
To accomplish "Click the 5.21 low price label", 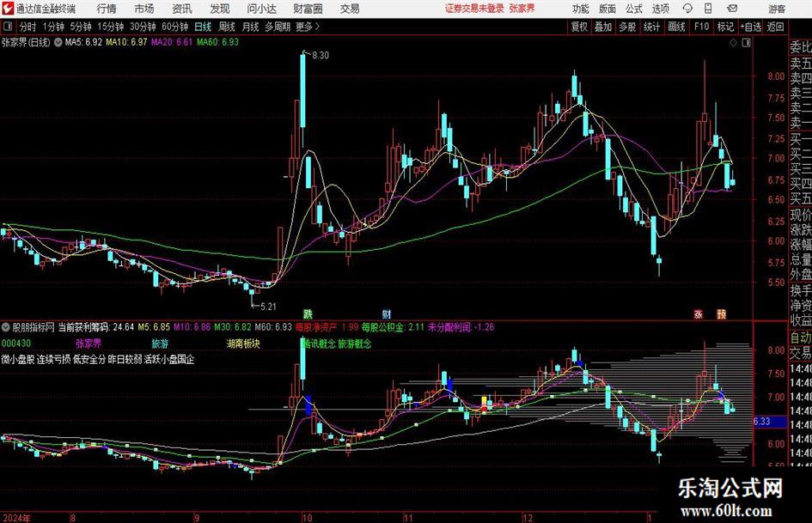I will click(268, 307).
